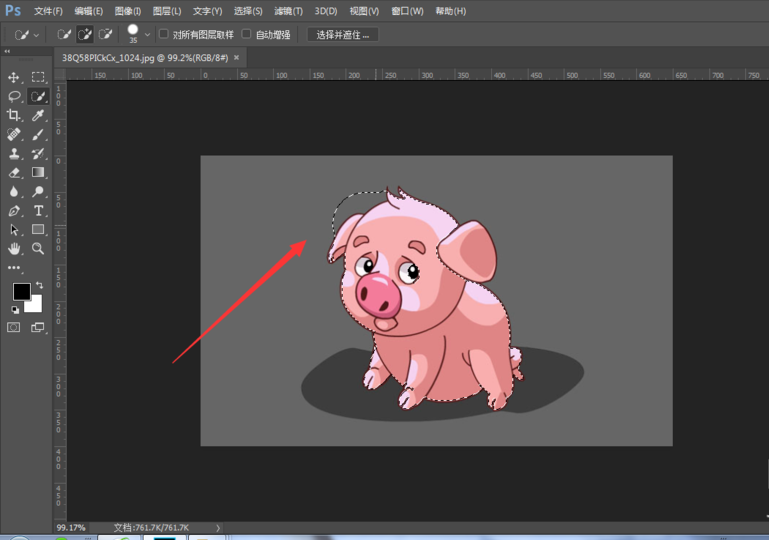Viewport: 769px width, 540px height.
Task: Select the Eyedropper tool
Action: [38, 116]
